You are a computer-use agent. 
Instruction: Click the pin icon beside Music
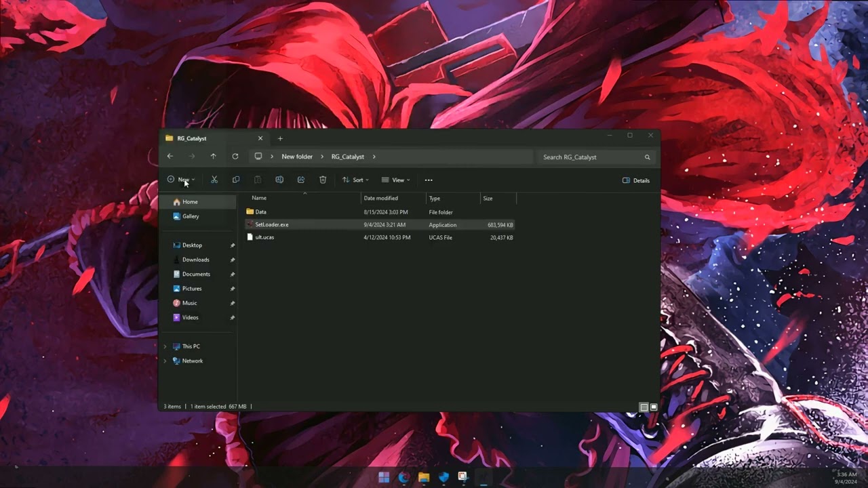[x=233, y=303]
